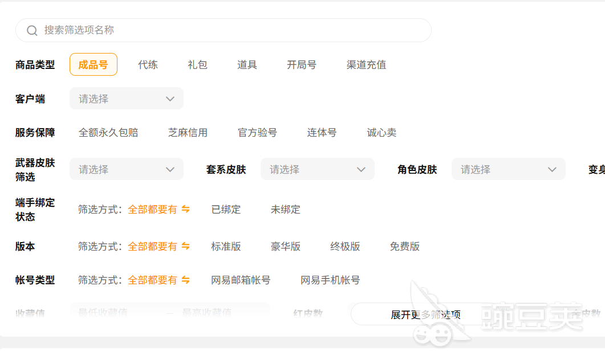The image size is (605, 364).
Task: Pick the 豪华版 version filter
Action: click(285, 246)
